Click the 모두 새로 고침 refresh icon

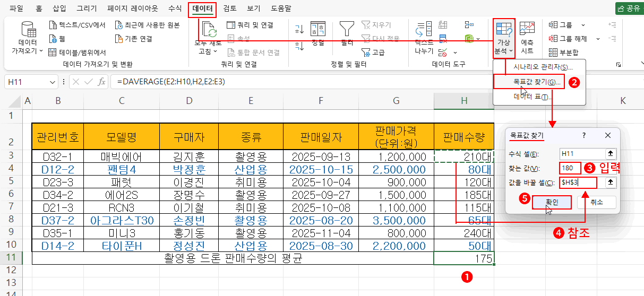(208, 29)
